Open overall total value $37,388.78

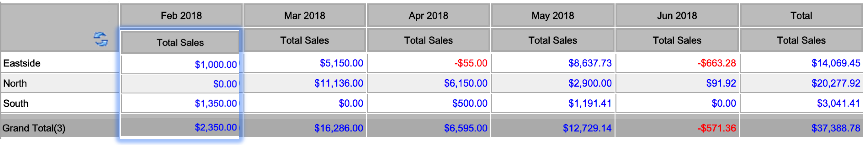836,128
